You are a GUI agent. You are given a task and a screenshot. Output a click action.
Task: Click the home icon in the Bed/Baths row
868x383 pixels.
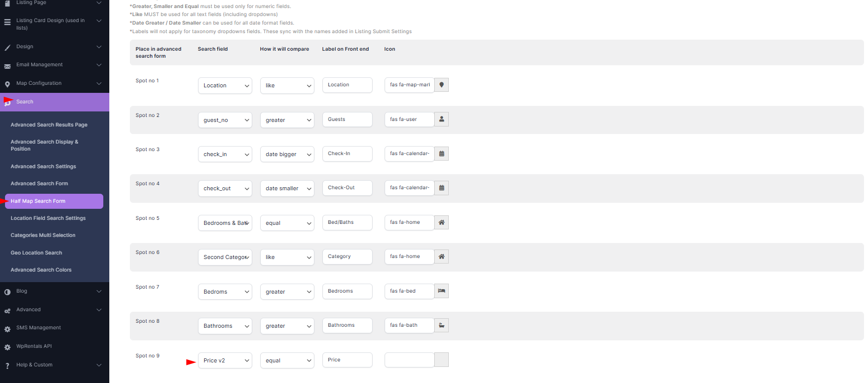click(441, 222)
